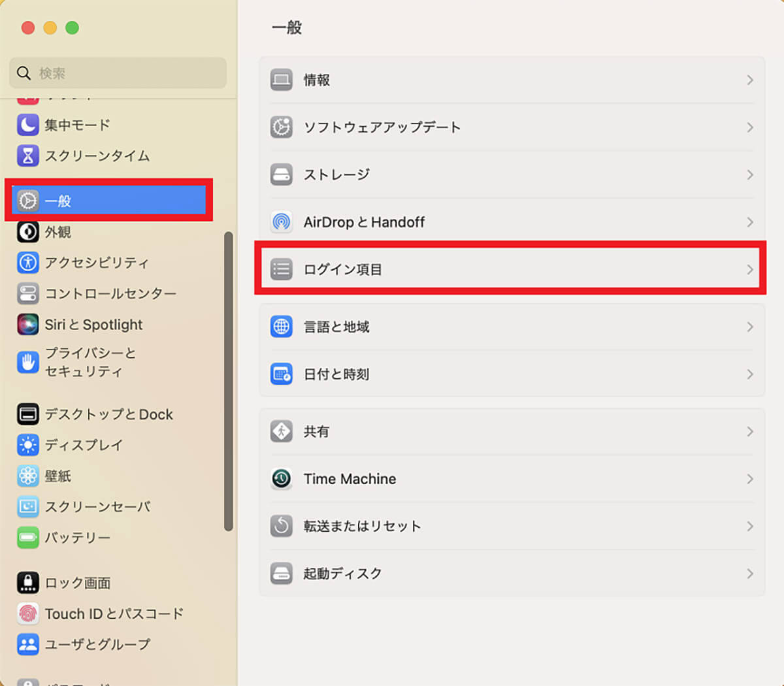784x686 pixels.
Task: Click the ストレージ drive icon
Action: click(x=282, y=174)
